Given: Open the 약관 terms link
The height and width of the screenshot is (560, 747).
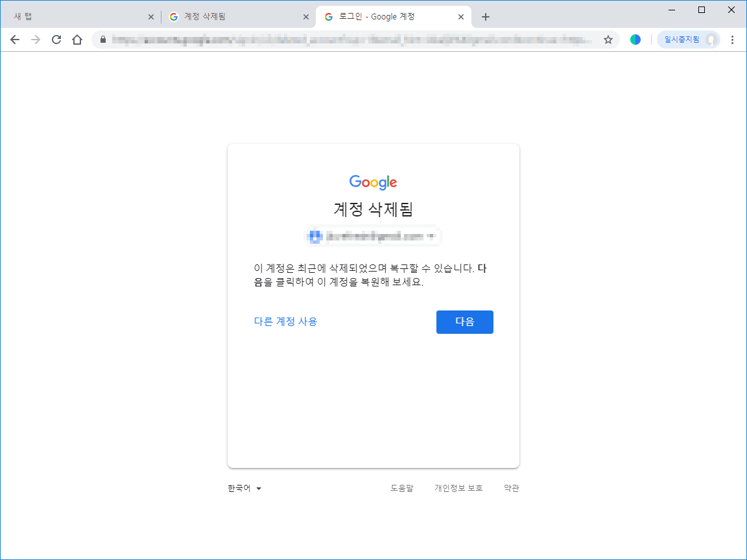Looking at the screenshot, I should click(x=512, y=488).
